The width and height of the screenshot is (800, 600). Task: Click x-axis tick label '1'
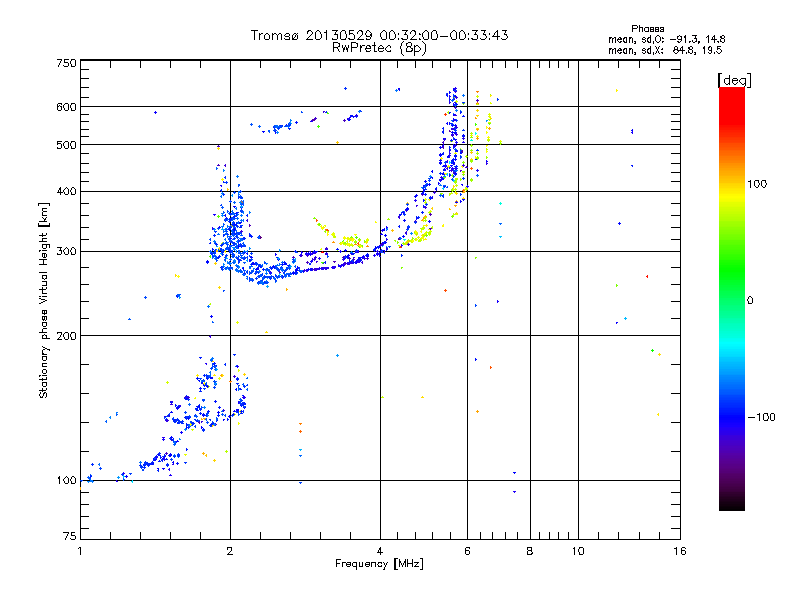[80, 551]
